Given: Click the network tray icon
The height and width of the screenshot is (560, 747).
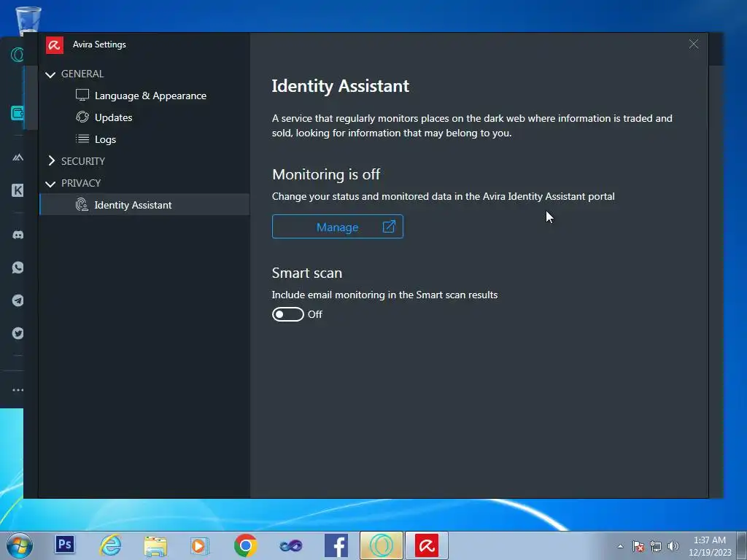Looking at the screenshot, I should point(656,546).
